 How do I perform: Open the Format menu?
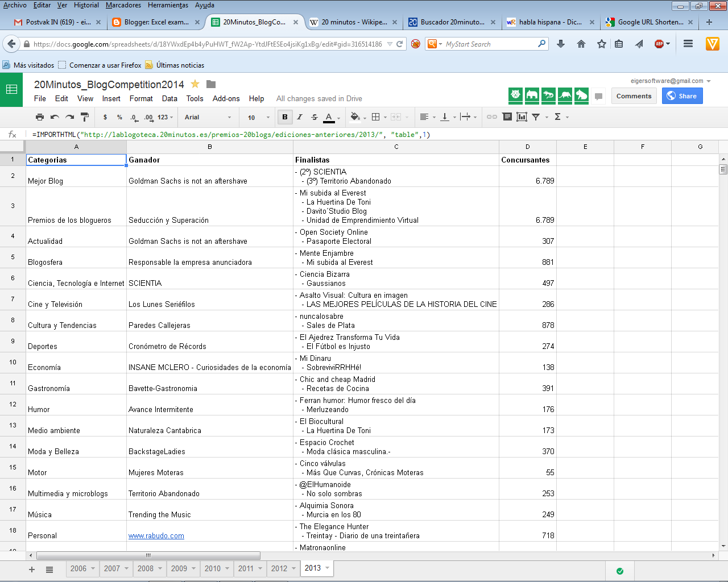141,98
